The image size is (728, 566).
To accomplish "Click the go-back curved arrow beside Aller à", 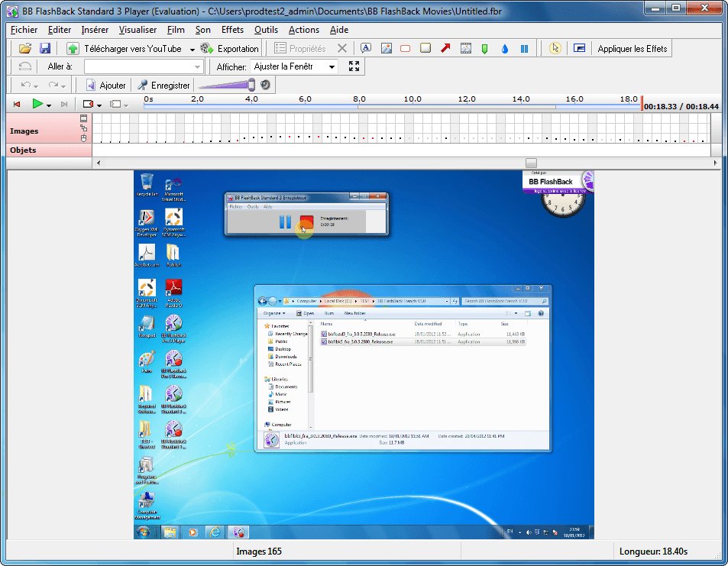I will tap(25, 66).
